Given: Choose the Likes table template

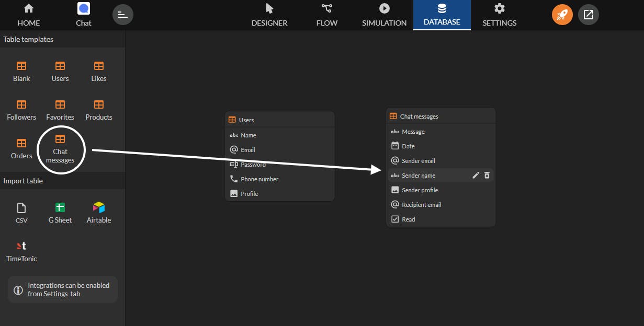Looking at the screenshot, I should coord(99,72).
